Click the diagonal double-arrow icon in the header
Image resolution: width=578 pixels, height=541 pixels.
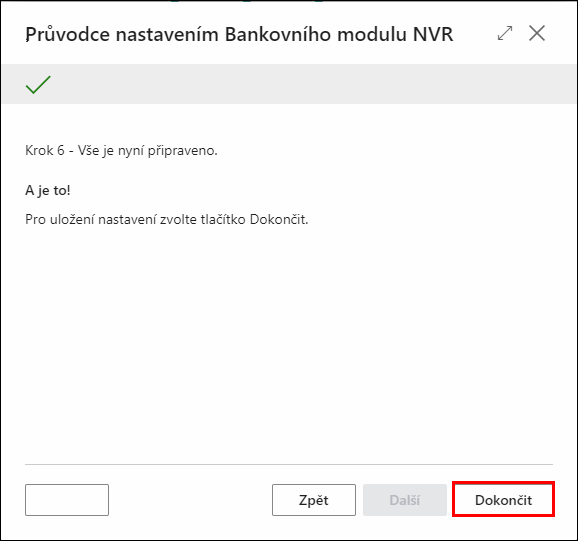505,34
